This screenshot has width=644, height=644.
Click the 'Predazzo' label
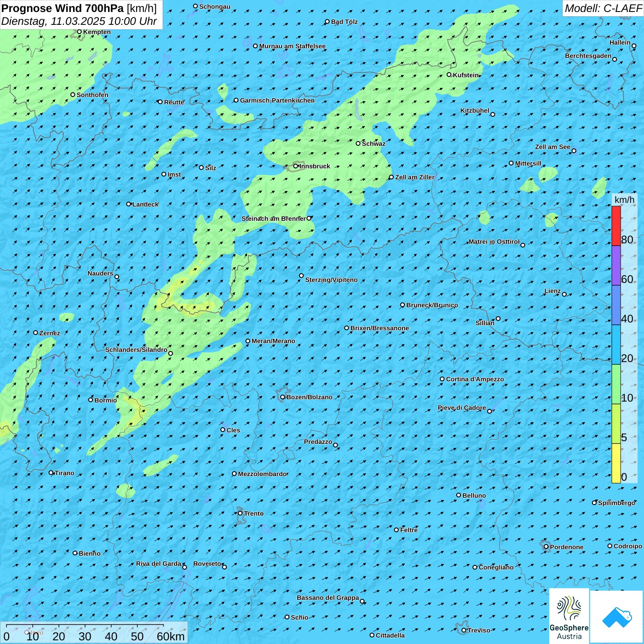pos(318,442)
